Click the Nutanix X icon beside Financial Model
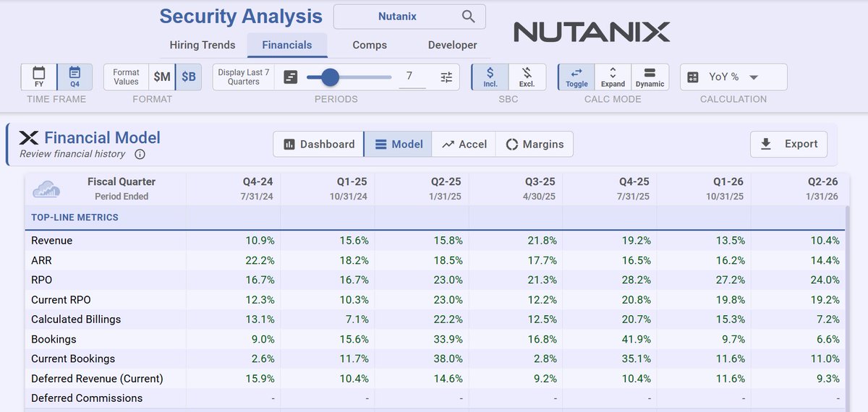The height and width of the screenshot is (412, 868). [x=28, y=138]
